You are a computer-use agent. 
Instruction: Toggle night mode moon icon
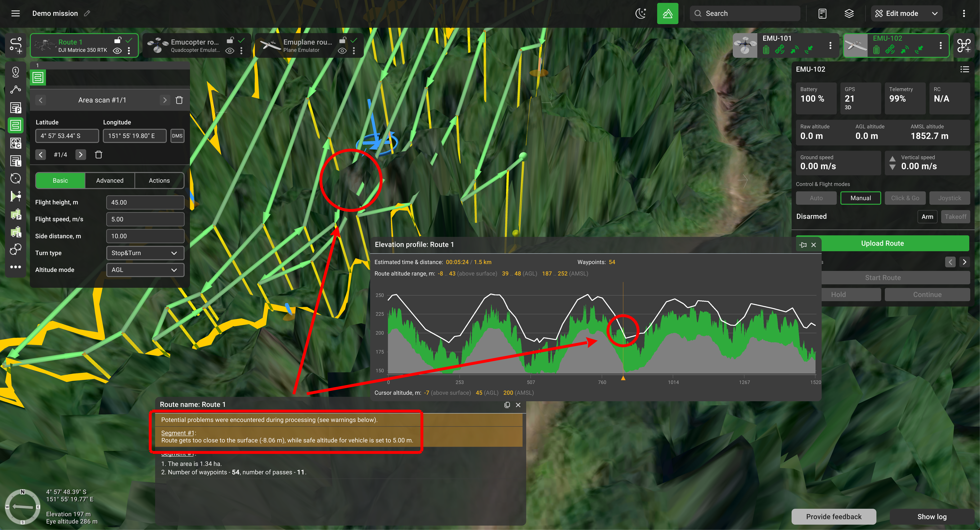[641, 13]
